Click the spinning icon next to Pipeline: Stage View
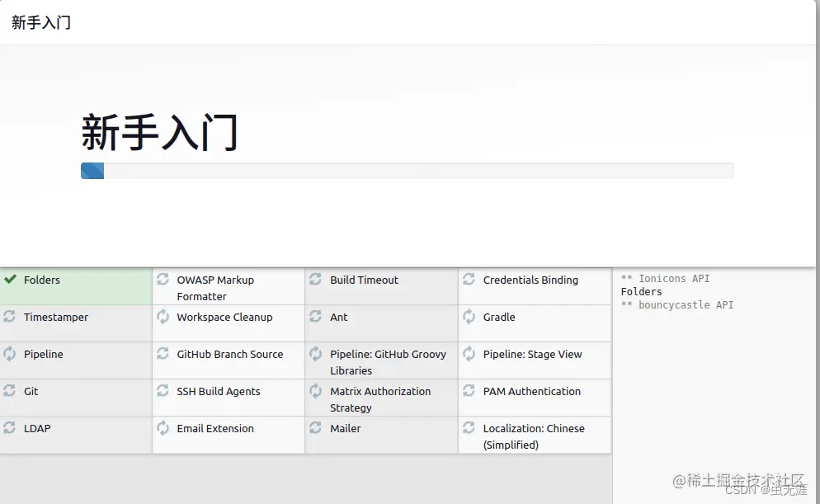820x504 pixels. [469, 353]
